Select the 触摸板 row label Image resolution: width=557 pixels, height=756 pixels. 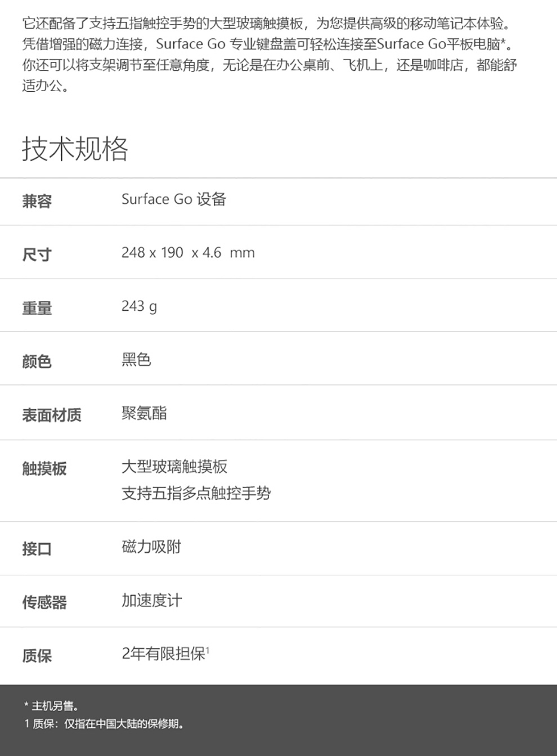(44, 468)
